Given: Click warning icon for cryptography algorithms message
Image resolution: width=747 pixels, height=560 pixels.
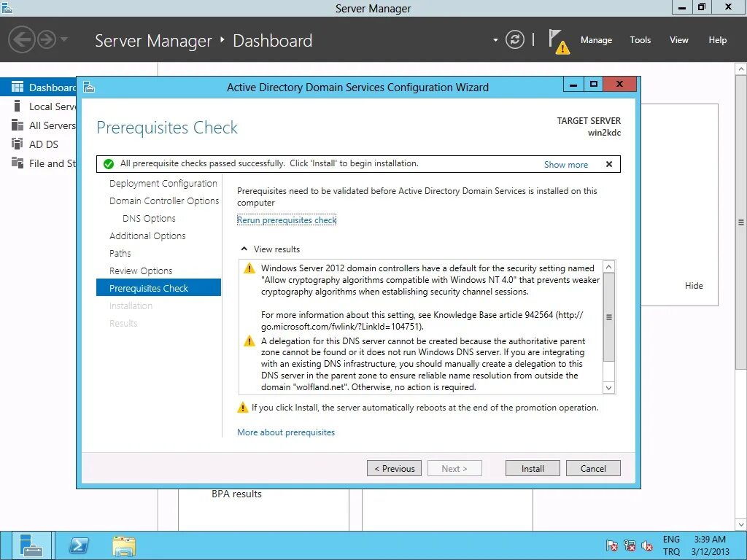Looking at the screenshot, I should [x=249, y=268].
